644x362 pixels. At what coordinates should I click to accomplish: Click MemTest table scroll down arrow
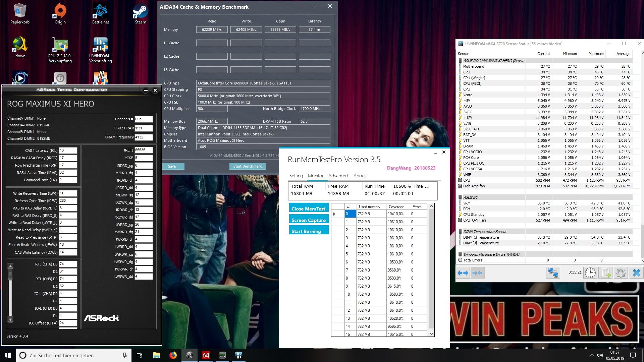tap(432, 334)
